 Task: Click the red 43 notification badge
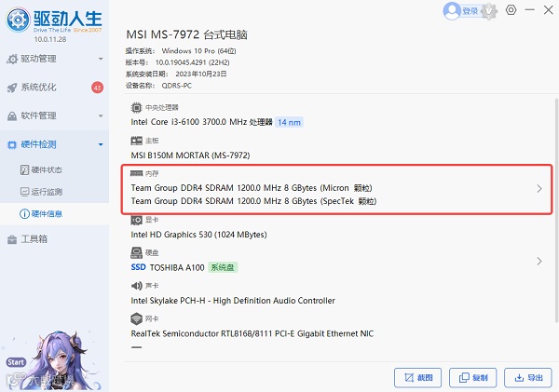point(97,88)
